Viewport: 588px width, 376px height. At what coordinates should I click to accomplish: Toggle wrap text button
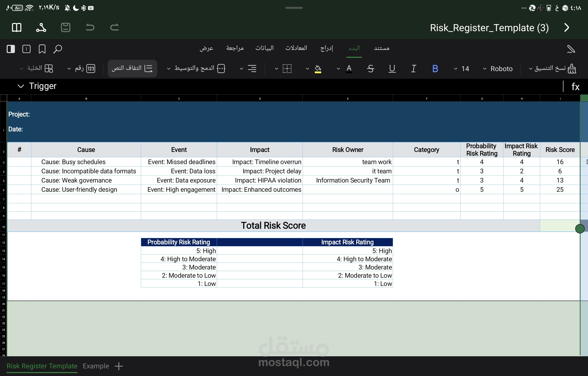132,68
